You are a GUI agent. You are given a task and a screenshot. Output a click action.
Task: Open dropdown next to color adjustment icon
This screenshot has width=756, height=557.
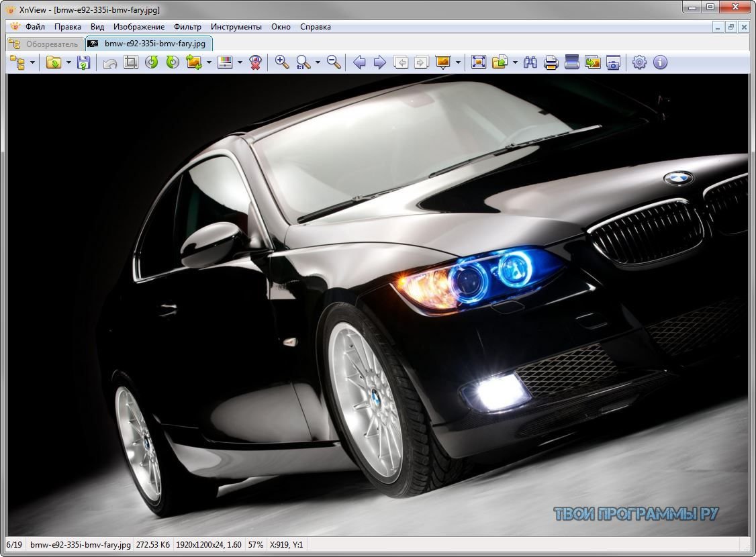point(240,62)
